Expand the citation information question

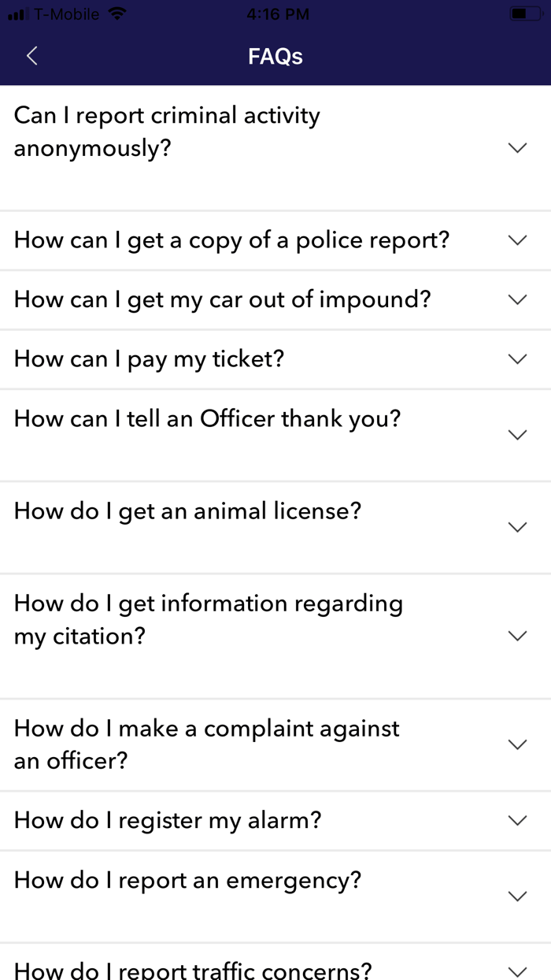(x=517, y=635)
